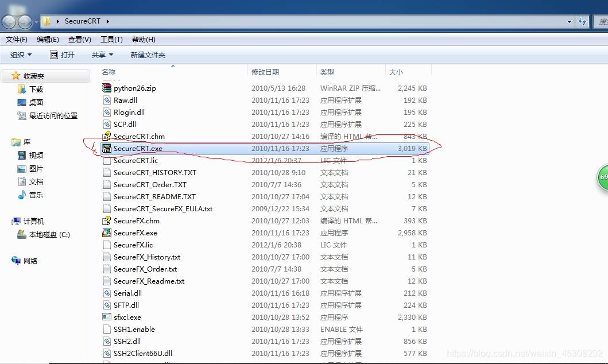This screenshot has width=608, height=364.
Task: Select 网络 icon in navigation pane
Action: [x=16, y=261]
